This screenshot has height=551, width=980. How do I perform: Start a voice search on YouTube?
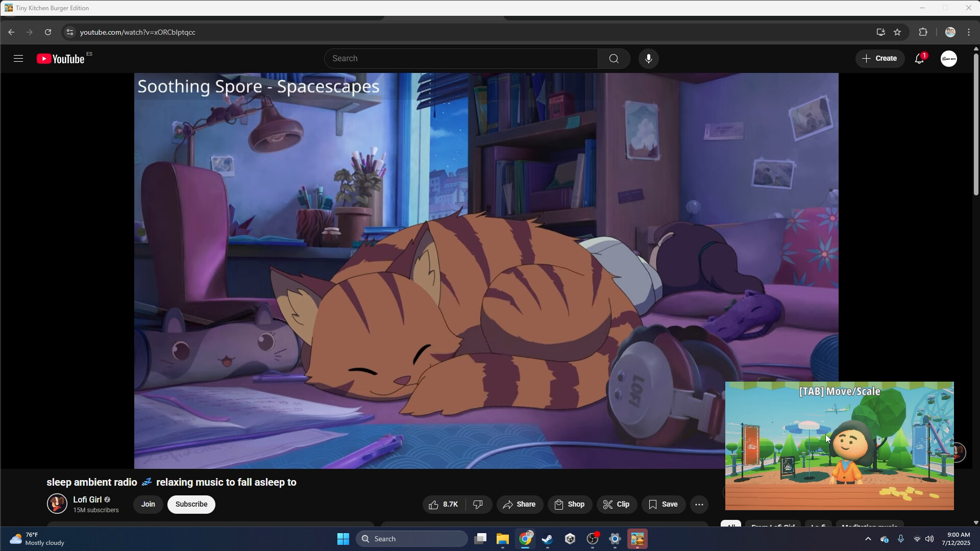click(648, 58)
